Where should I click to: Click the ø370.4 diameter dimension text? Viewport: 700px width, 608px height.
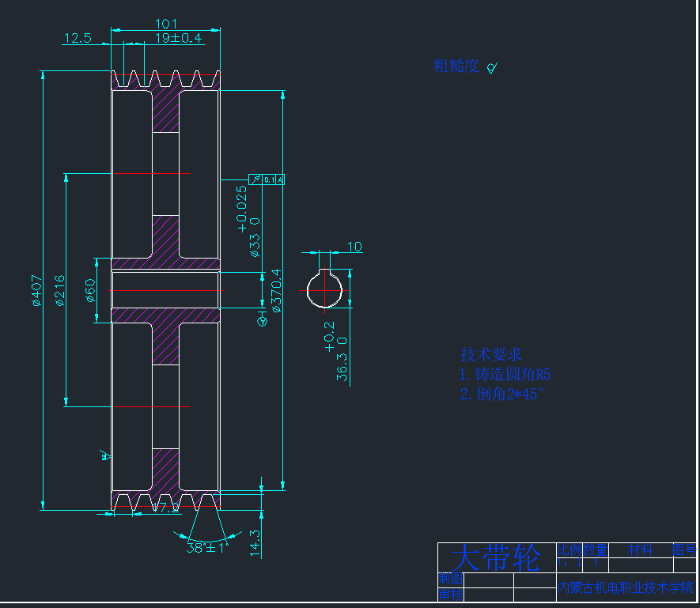pyautogui.click(x=276, y=290)
